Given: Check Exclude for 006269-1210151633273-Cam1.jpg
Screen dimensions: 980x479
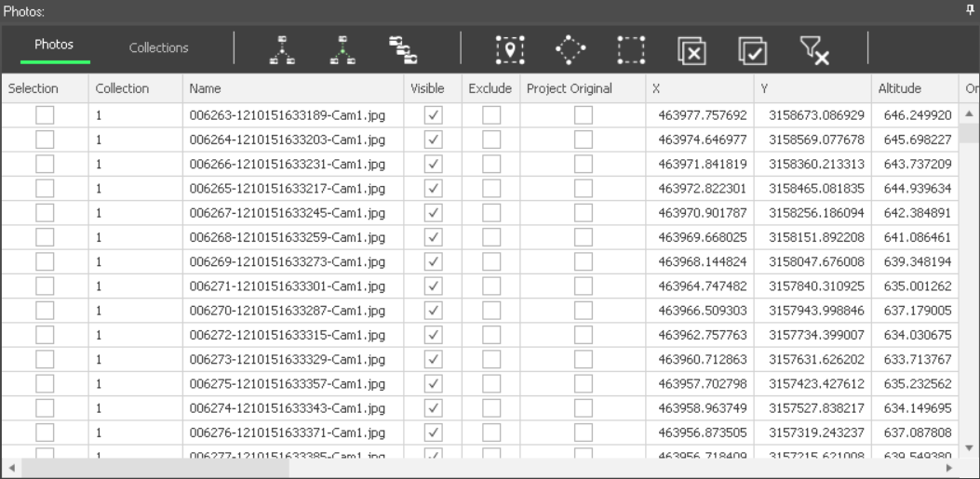Looking at the screenshot, I should pos(491,261).
